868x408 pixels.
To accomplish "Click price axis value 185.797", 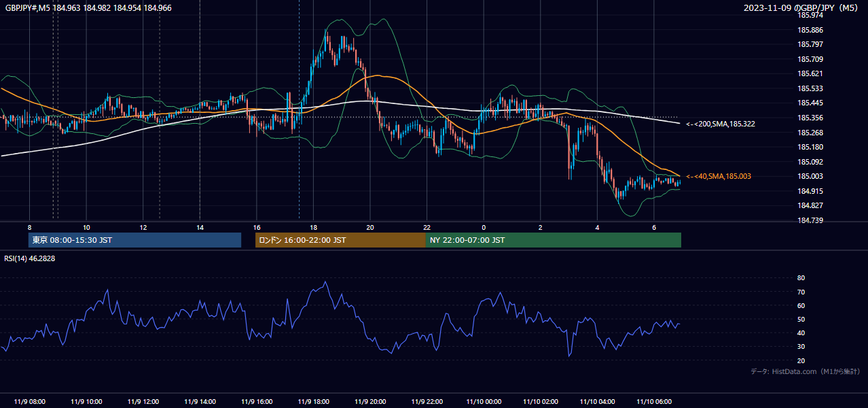I will point(810,44).
